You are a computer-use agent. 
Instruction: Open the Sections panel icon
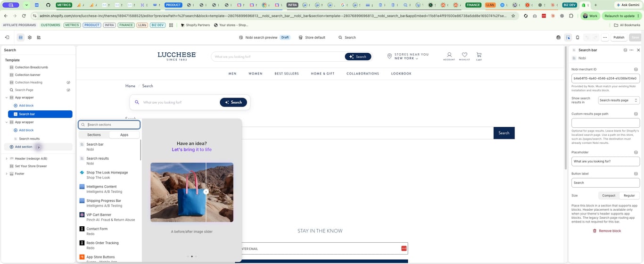[20, 37]
